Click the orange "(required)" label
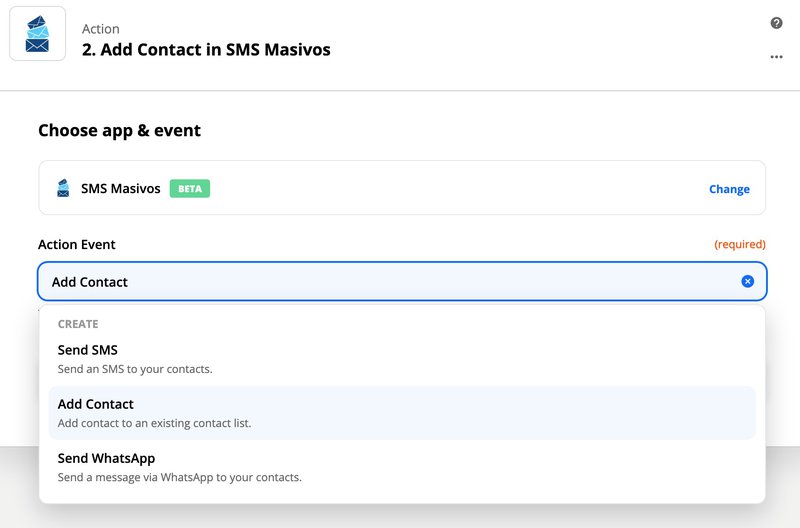Viewport: 800px width, 528px height. coord(739,244)
